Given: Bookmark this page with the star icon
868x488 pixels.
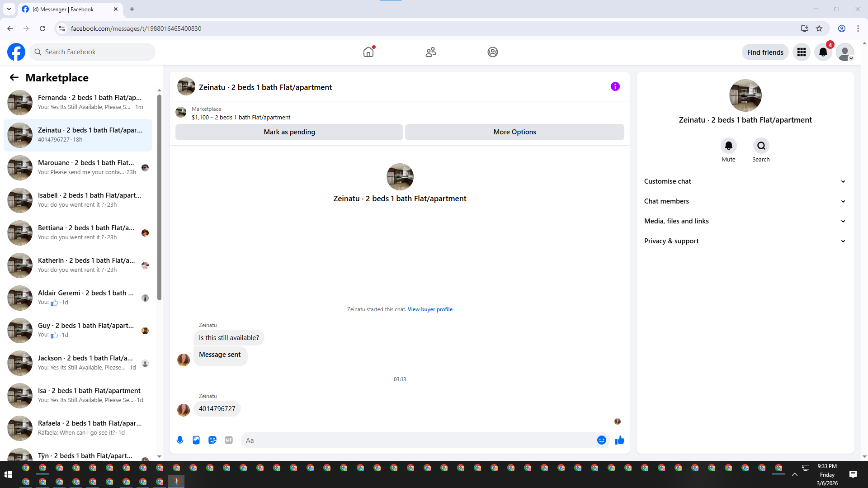Looking at the screenshot, I should pyautogui.click(x=819, y=28).
